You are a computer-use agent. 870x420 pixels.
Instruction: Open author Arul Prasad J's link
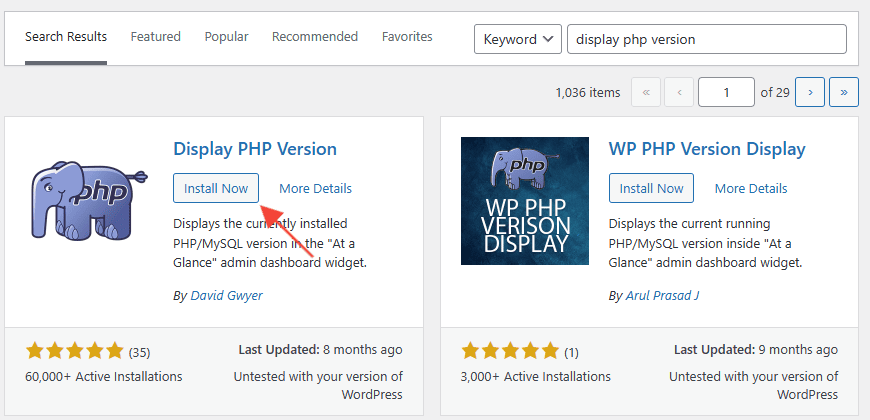pos(662,296)
